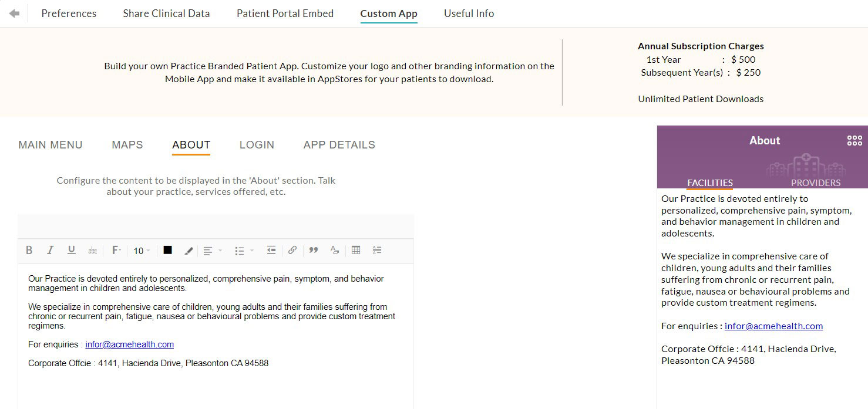Clear formatting with the eraser icon
The image size is (868, 409).
pyautogui.click(x=335, y=251)
